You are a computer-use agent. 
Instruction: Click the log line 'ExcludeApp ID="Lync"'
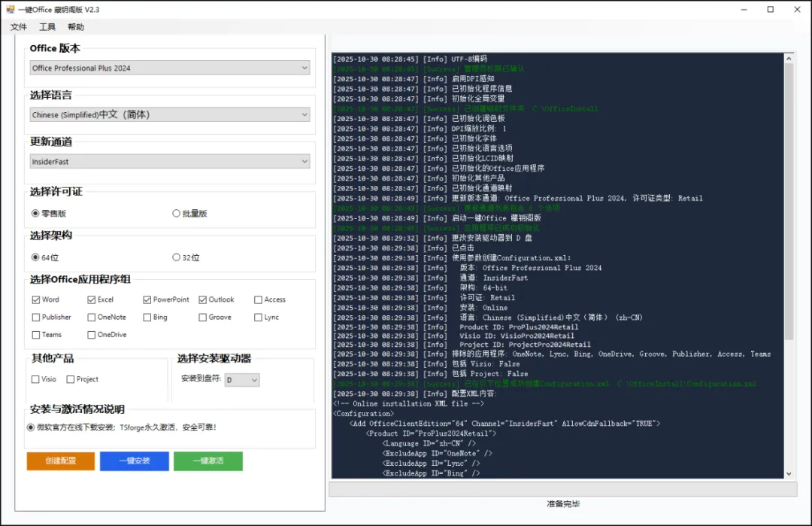[x=432, y=464]
